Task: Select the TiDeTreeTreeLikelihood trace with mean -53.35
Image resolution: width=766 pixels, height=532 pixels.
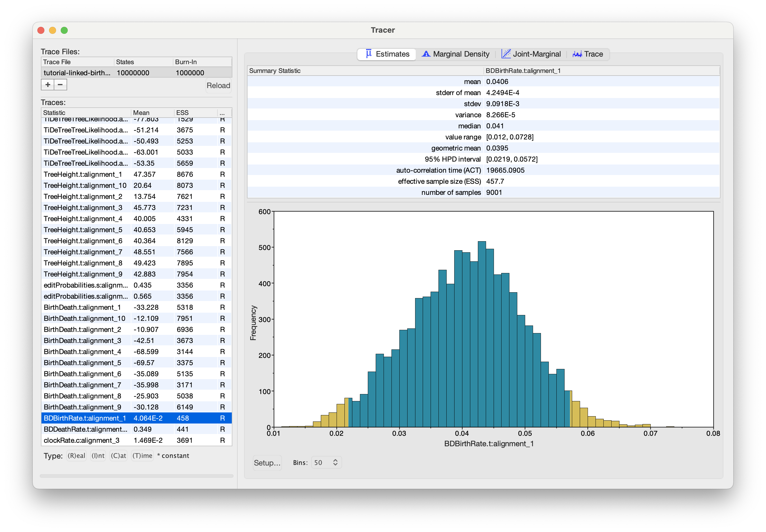Action: tap(136, 163)
